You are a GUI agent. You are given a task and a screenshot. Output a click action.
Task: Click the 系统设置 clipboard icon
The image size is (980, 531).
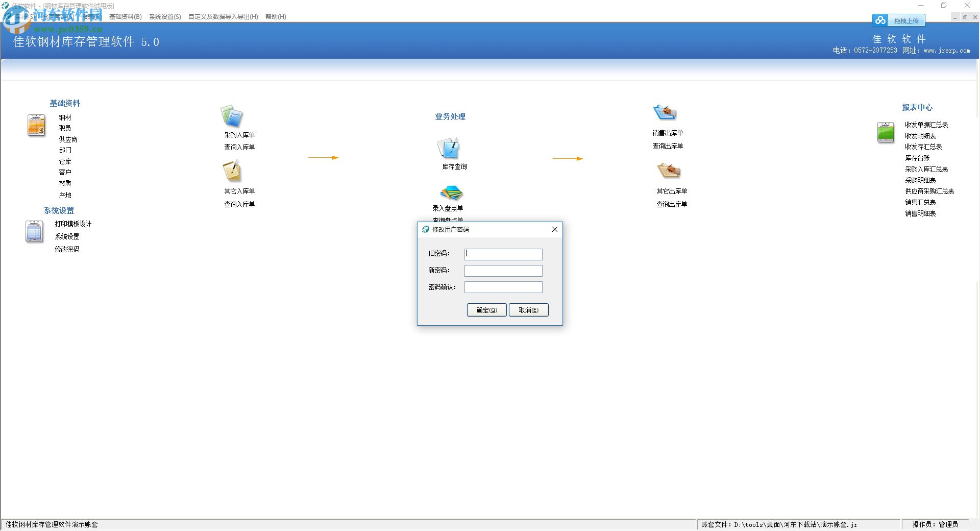click(34, 231)
